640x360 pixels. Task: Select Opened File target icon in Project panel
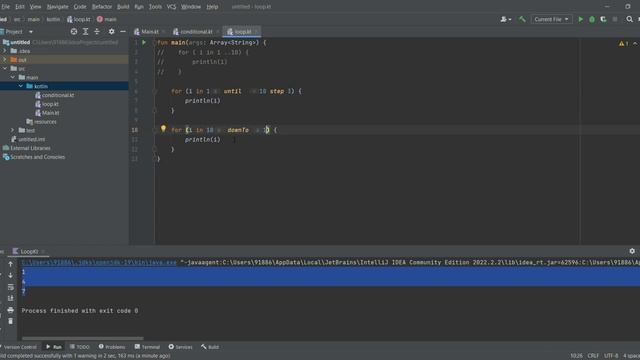coord(74,31)
